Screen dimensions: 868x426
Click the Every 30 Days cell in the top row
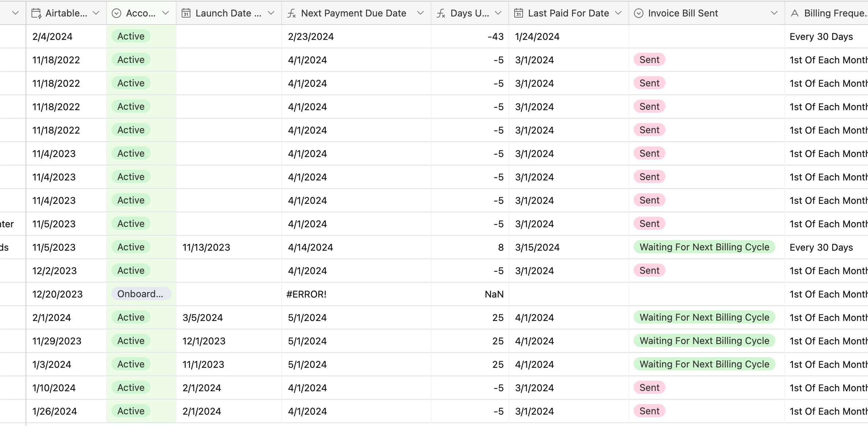click(821, 37)
